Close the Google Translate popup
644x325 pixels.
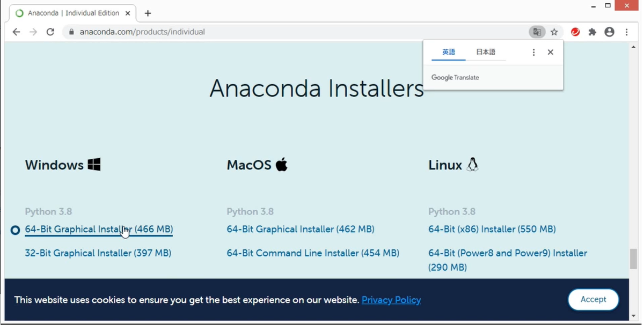[x=551, y=52]
